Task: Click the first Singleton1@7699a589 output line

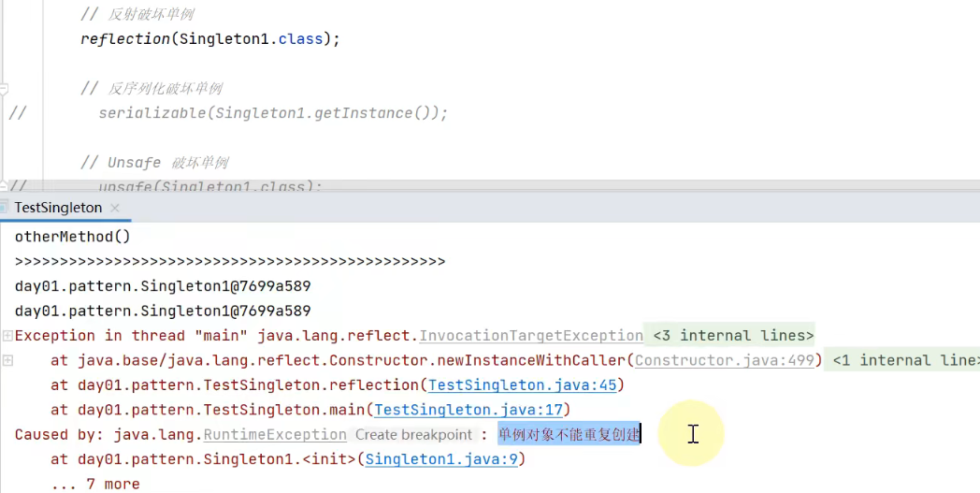Action: (x=163, y=286)
